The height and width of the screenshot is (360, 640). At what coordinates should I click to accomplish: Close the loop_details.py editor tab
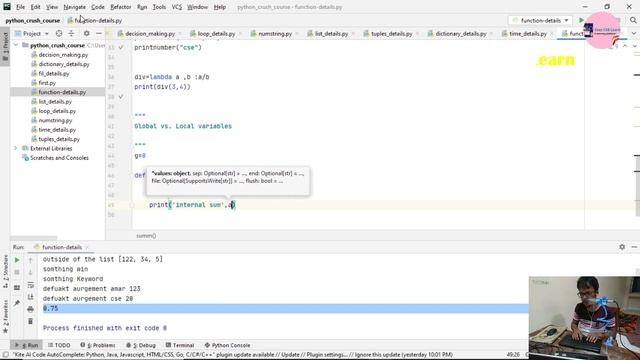pyautogui.click(x=240, y=34)
